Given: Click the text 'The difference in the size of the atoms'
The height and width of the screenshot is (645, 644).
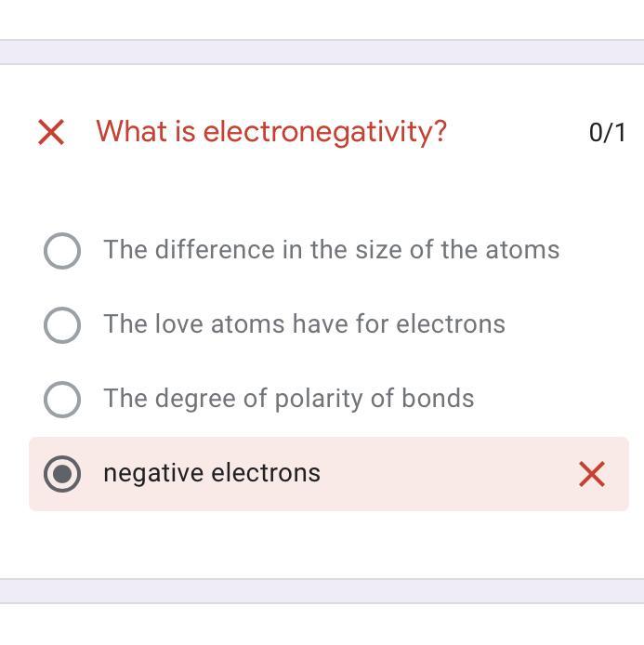Looking at the screenshot, I should [331, 250].
